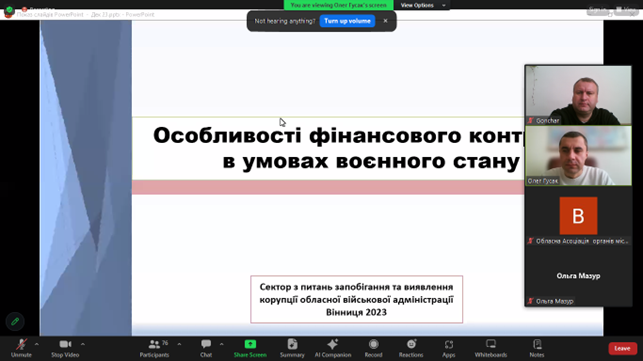Expand video options arrow next to Stop Video
The width and height of the screenshot is (643, 361).
coord(82,344)
